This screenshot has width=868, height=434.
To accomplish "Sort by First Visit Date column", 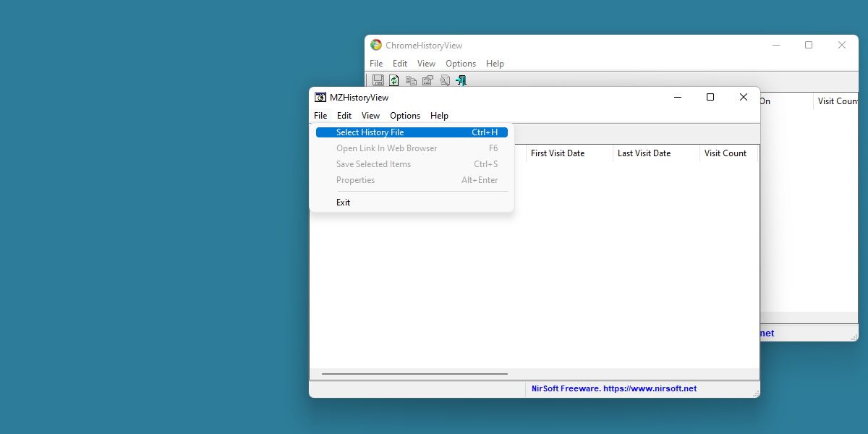I will pyautogui.click(x=569, y=153).
